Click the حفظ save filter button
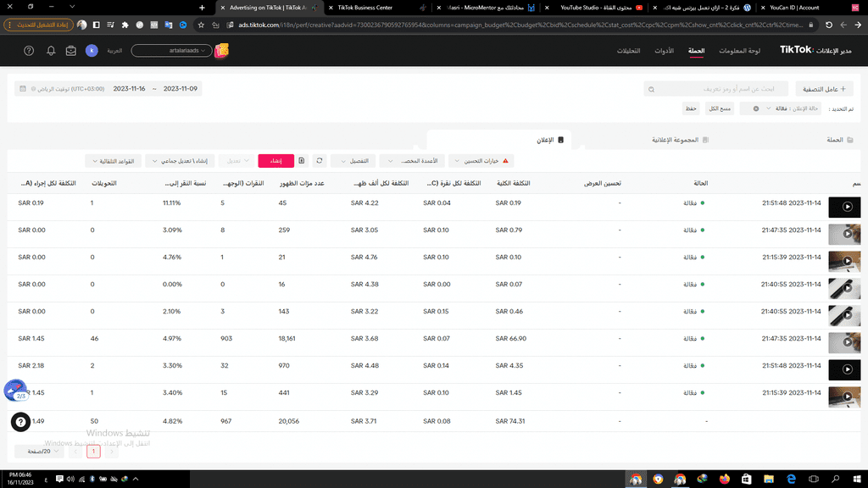Image resolution: width=868 pixels, height=488 pixels. 691,108
